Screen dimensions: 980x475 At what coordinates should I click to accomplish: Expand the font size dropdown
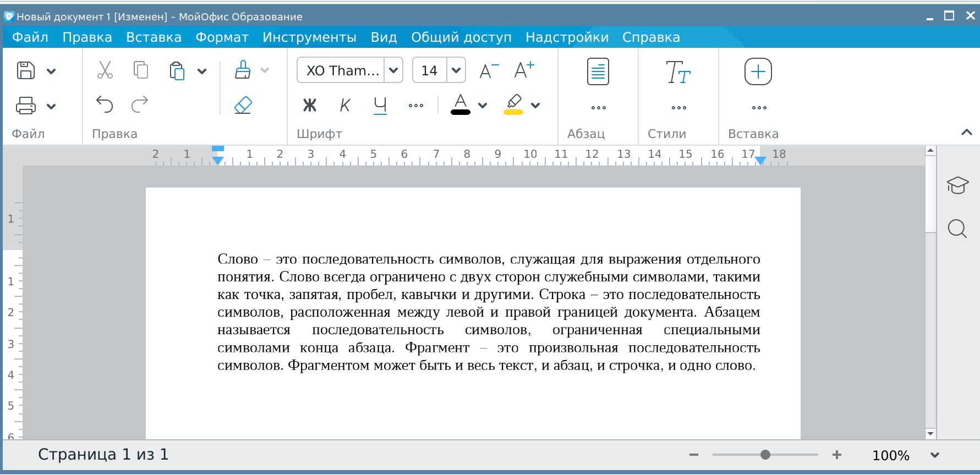[456, 70]
